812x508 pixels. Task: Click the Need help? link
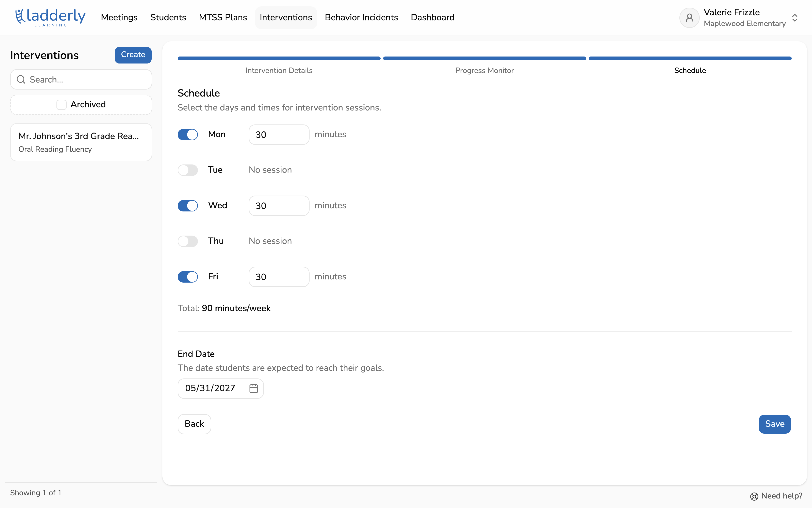point(776,496)
